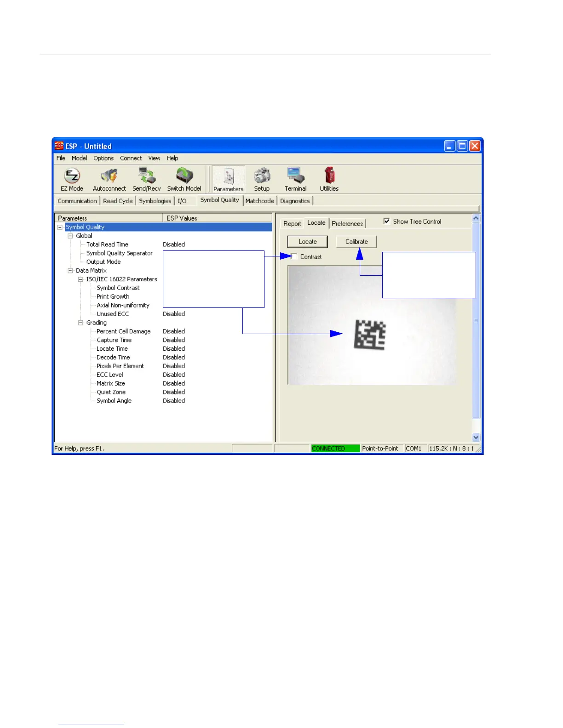Click the window resize grip corner

[x=478, y=449]
